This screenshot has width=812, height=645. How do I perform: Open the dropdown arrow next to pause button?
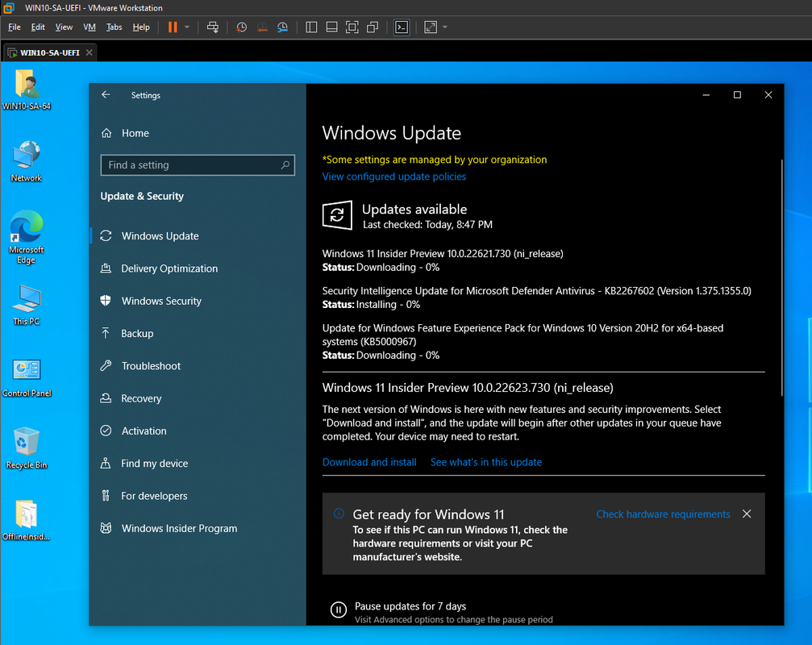click(x=187, y=27)
